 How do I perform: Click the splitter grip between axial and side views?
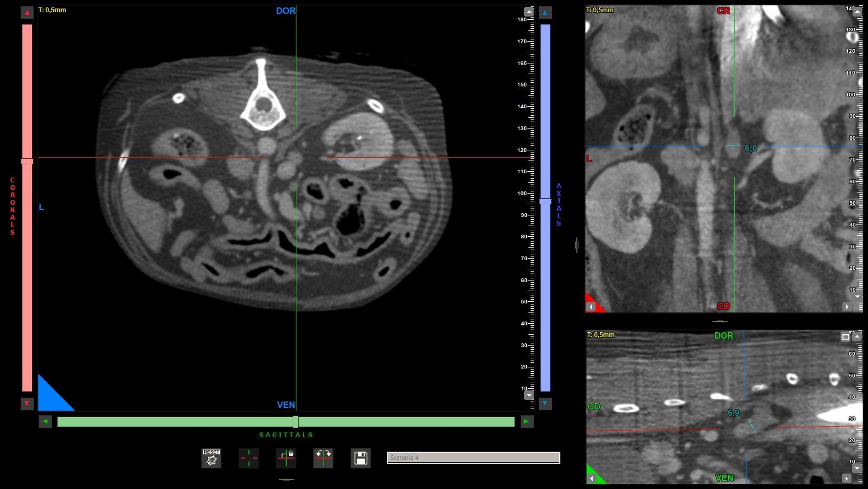tap(577, 245)
